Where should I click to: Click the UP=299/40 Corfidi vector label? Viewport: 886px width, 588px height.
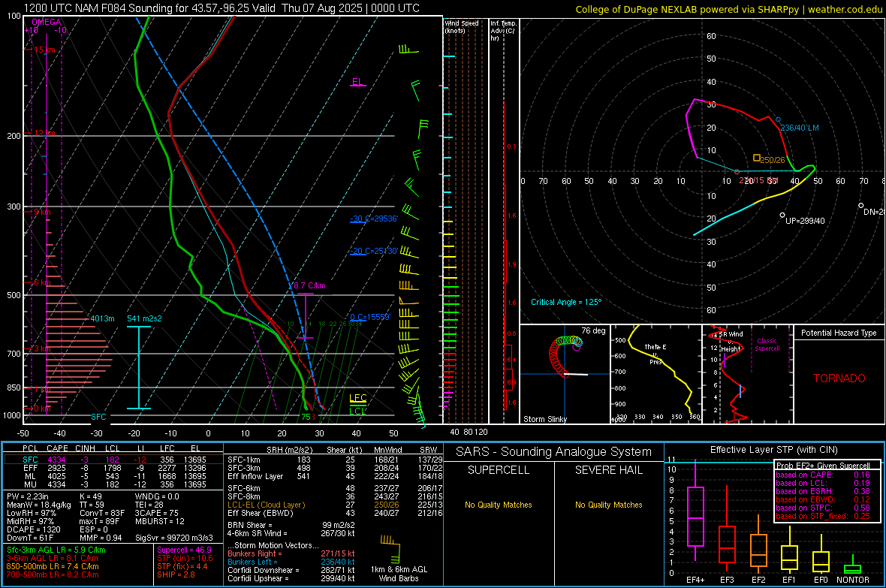coord(805,221)
